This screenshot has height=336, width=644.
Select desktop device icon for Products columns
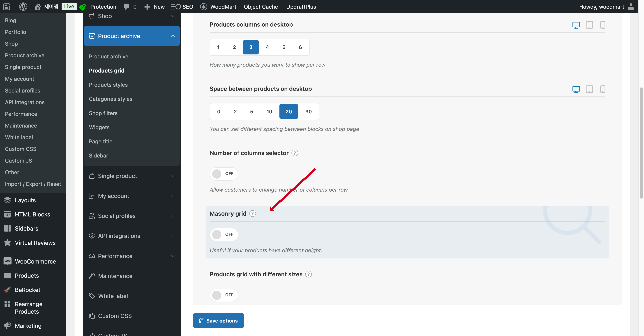coord(576,25)
